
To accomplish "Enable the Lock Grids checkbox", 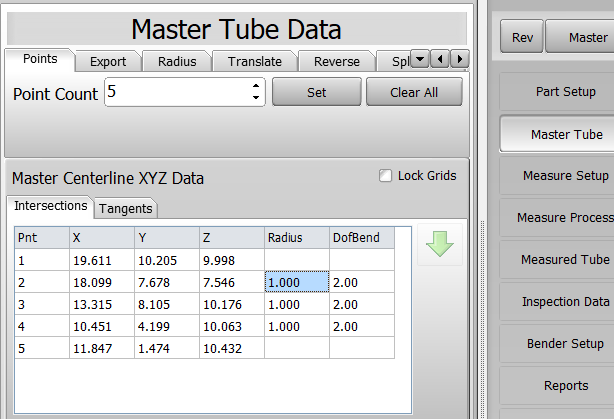I will (x=386, y=176).
